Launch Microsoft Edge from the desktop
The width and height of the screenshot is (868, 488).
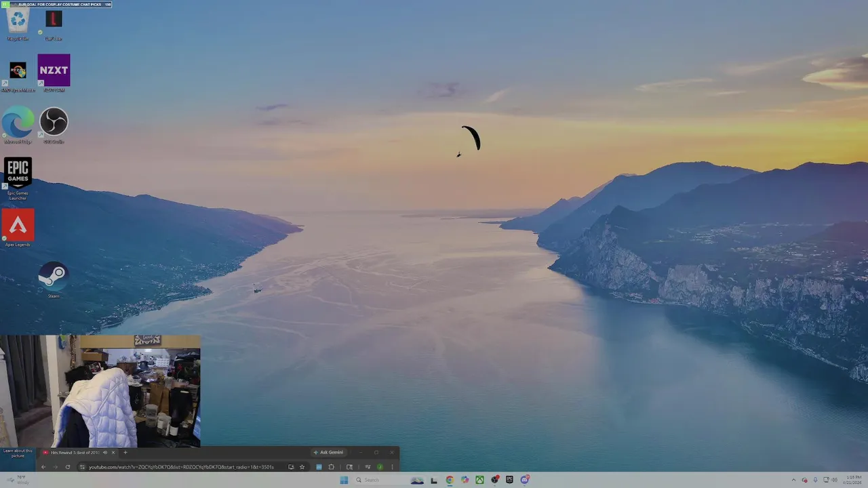click(18, 125)
